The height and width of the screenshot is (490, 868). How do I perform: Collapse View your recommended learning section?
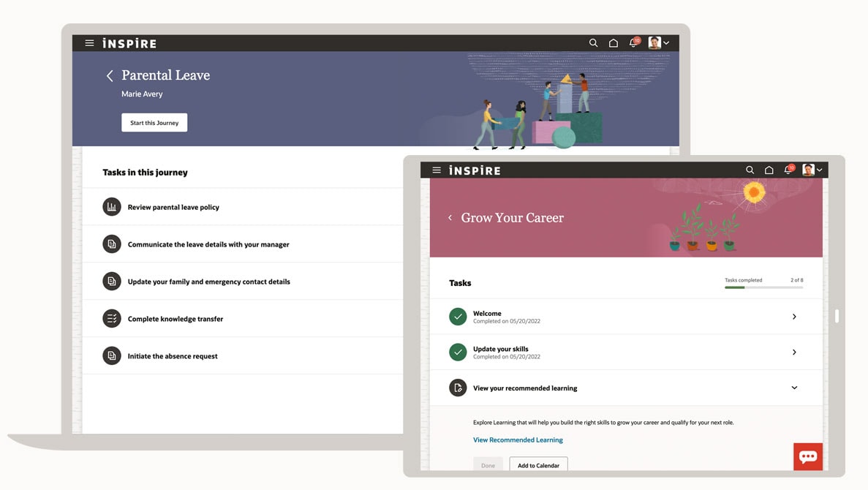[x=794, y=388]
